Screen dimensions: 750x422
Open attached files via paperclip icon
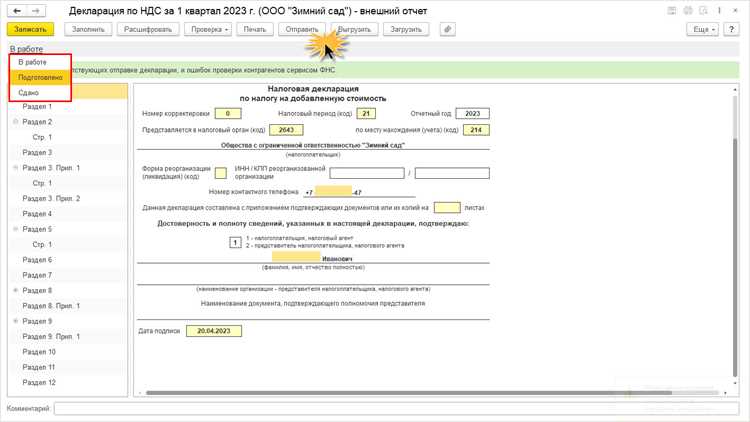tap(447, 29)
